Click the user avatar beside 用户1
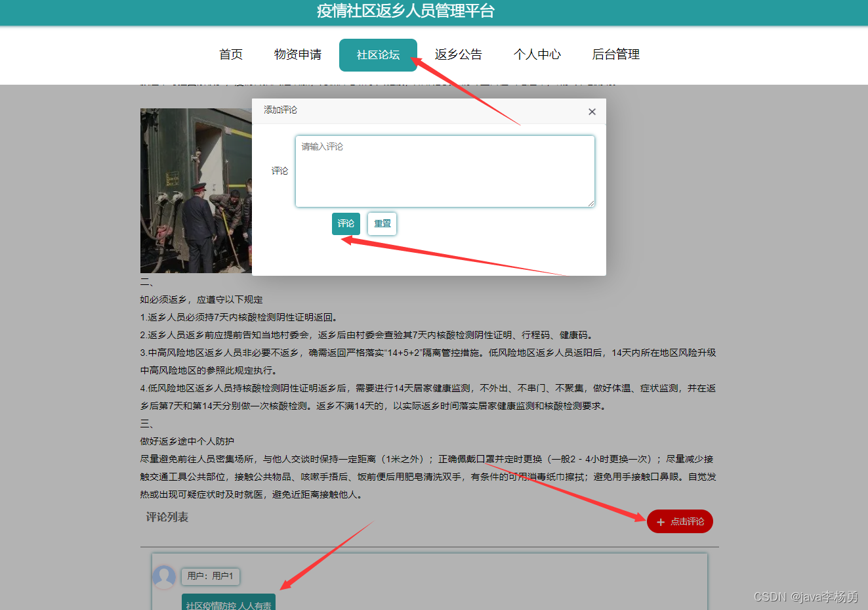Screen dimensions: 868x610 coord(164,577)
